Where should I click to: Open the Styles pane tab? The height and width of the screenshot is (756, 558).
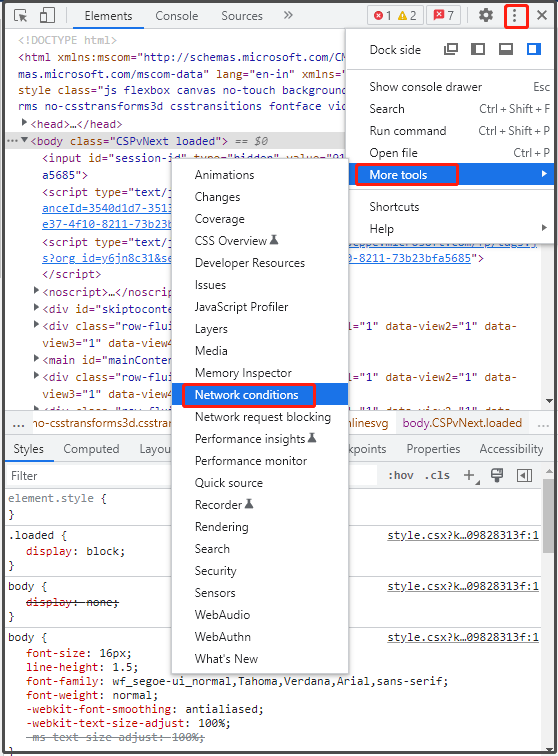pos(28,449)
